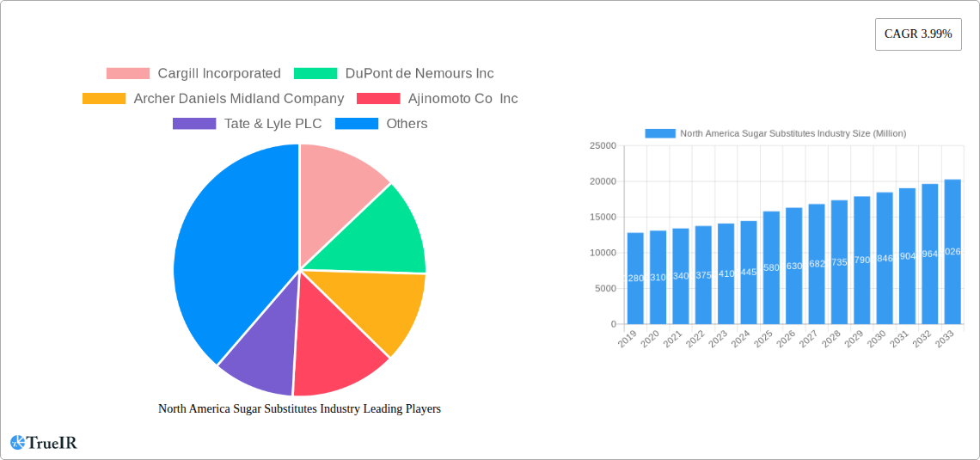The width and height of the screenshot is (980, 460).
Task: Click the purple Tate & Lyle legend swatch
Action: pos(194,124)
